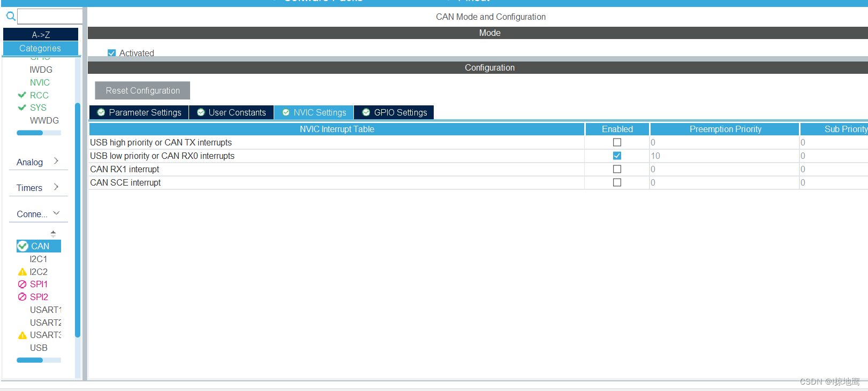This screenshot has width=868, height=391.
Task: Select SYS in the peripheral list
Action: coord(38,108)
